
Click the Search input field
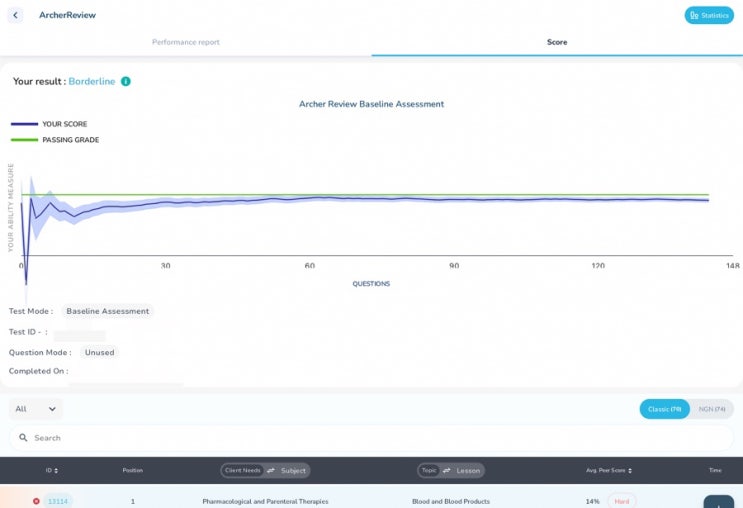370,438
